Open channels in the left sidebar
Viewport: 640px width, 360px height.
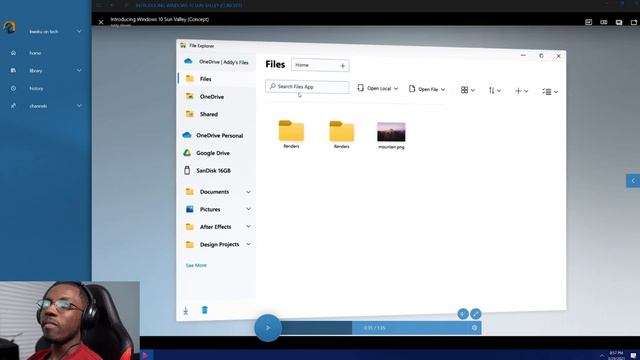pyautogui.click(x=38, y=106)
